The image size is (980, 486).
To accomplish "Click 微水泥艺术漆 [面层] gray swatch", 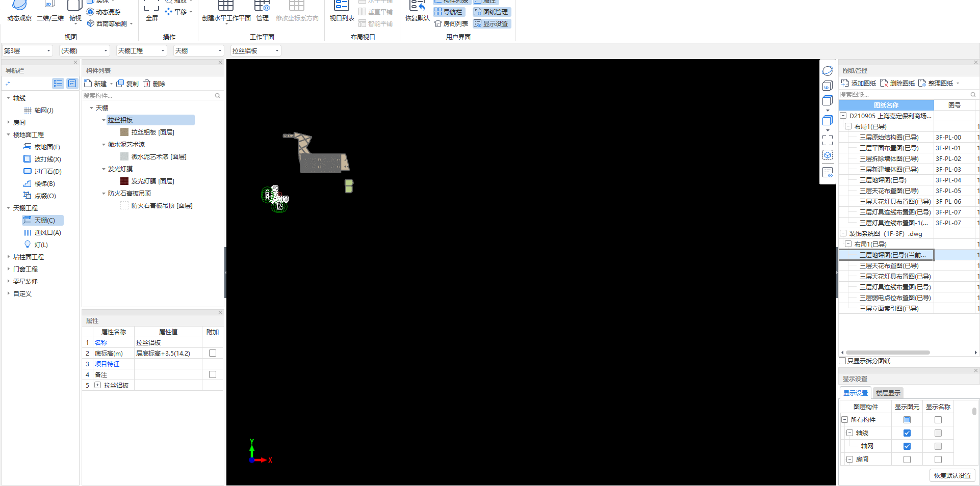I will click(124, 156).
